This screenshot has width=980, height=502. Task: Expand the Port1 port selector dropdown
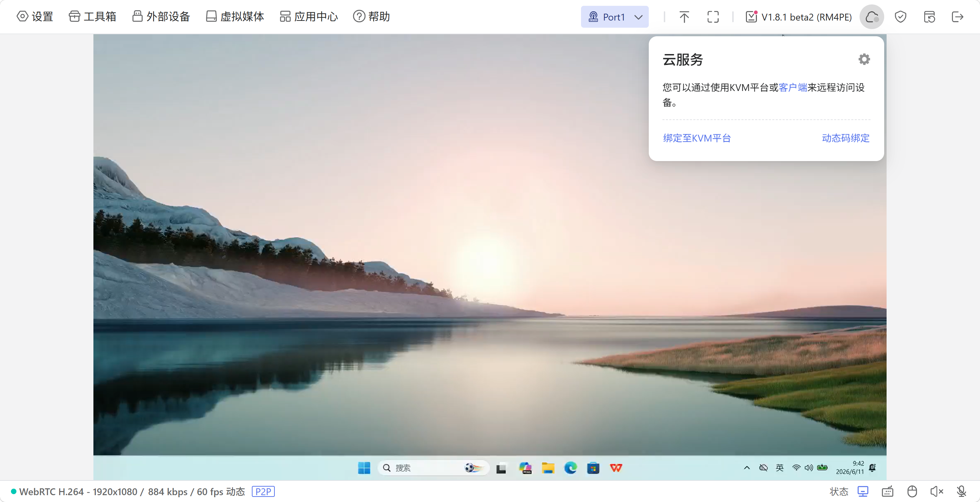(615, 17)
